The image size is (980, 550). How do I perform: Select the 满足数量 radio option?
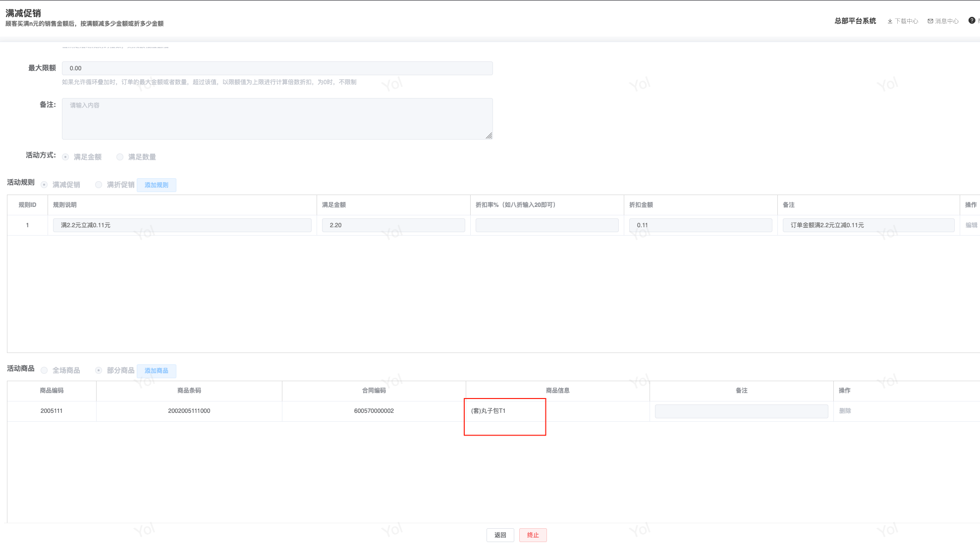(x=120, y=157)
